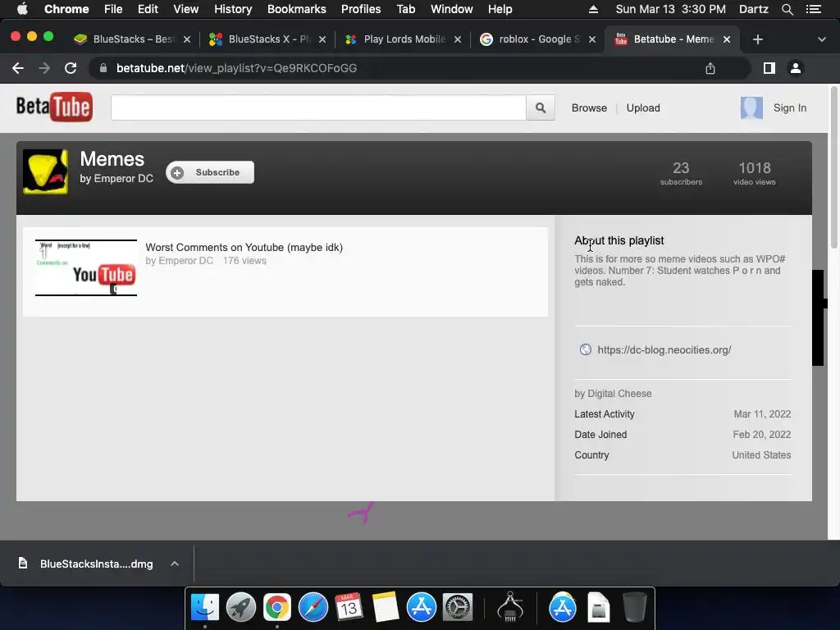The width and height of the screenshot is (840, 630).
Task: Open Safari from the dock
Action: click(313, 608)
